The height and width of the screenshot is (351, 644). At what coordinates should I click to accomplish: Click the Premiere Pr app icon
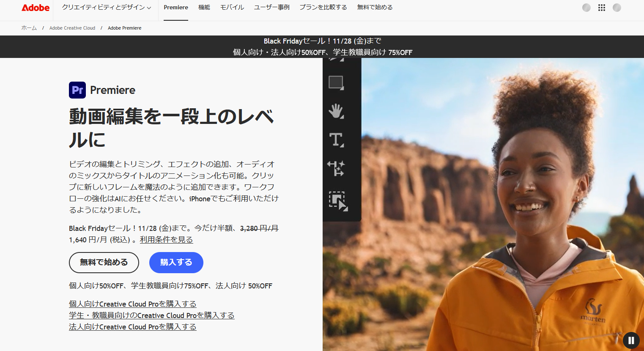[x=77, y=90]
